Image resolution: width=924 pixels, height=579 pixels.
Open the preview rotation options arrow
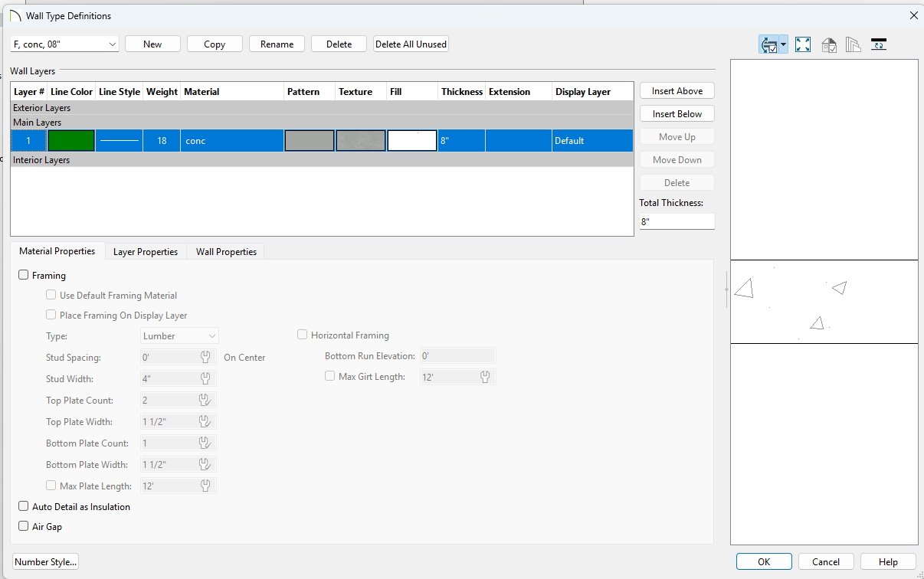click(x=784, y=44)
